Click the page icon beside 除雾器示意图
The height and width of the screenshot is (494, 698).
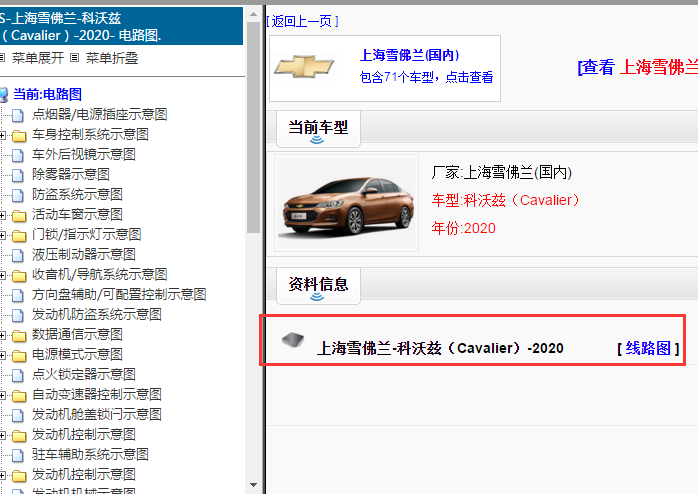point(18,175)
